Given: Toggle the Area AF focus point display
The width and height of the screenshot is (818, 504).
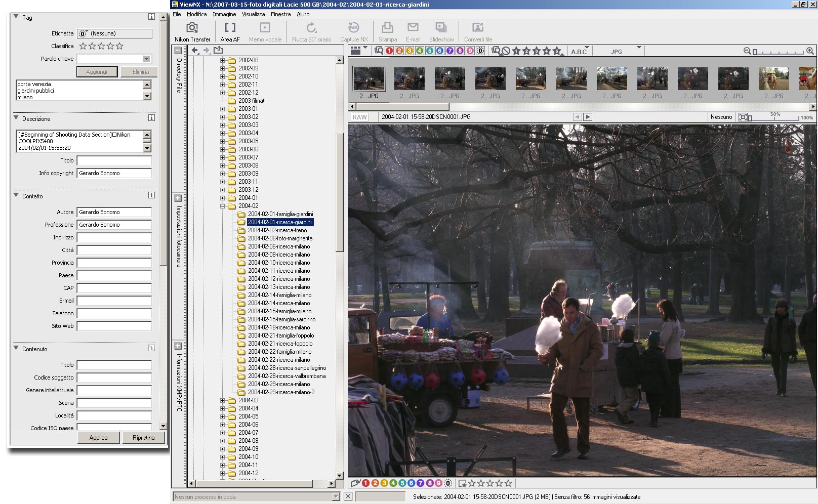Looking at the screenshot, I should point(230,32).
